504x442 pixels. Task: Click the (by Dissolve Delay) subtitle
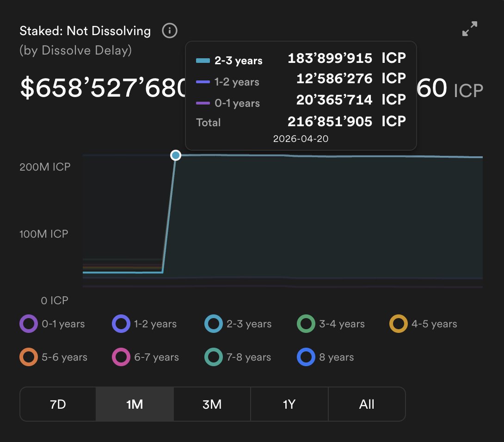[75, 50]
